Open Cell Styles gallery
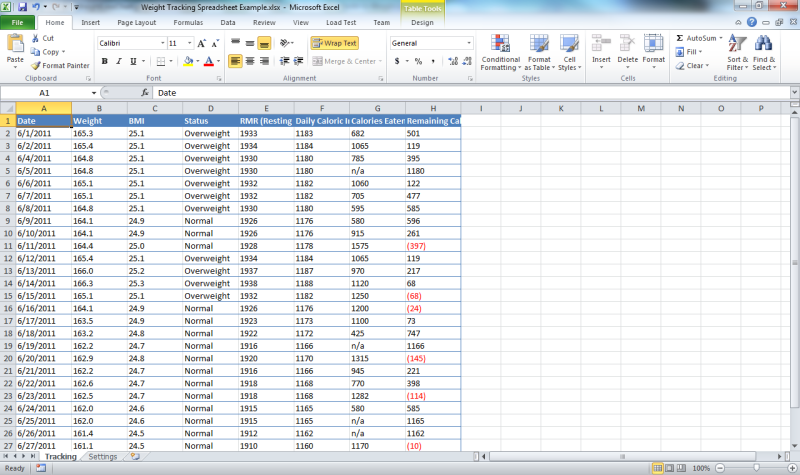This screenshot has height=475, width=800. coord(569,53)
